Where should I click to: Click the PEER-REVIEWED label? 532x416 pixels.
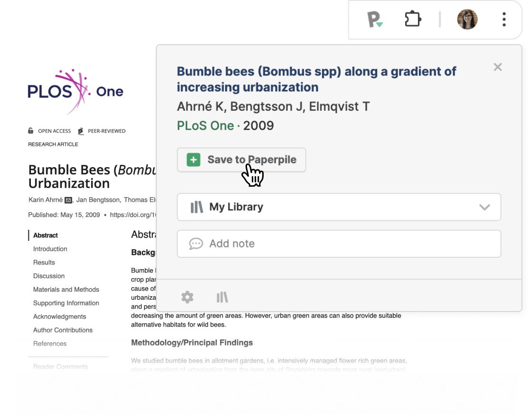pos(106,131)
